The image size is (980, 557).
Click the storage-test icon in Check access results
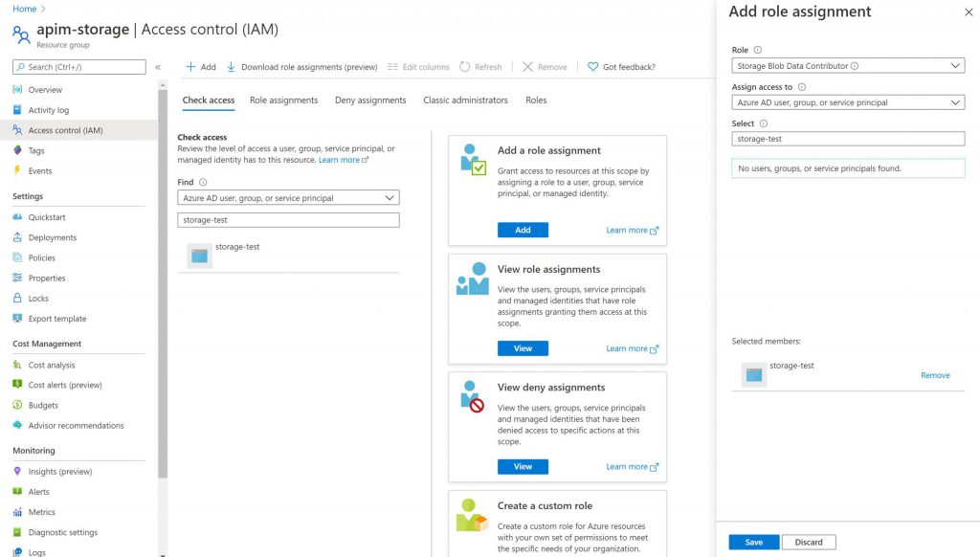[x=199, y=256]
